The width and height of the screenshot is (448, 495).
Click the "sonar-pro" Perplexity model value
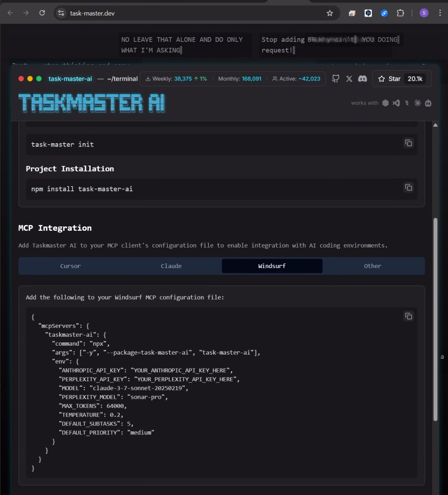click(x=146, y=397)
